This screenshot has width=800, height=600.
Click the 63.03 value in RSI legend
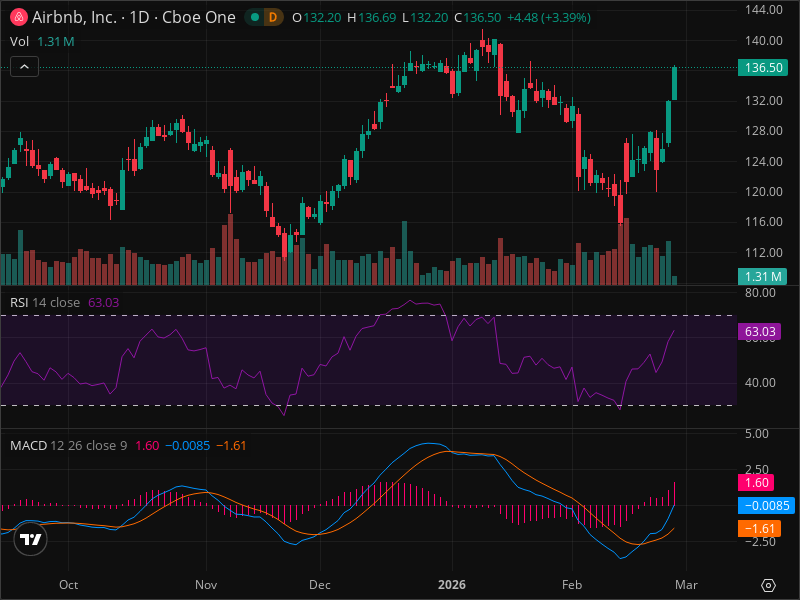point(104,303)
